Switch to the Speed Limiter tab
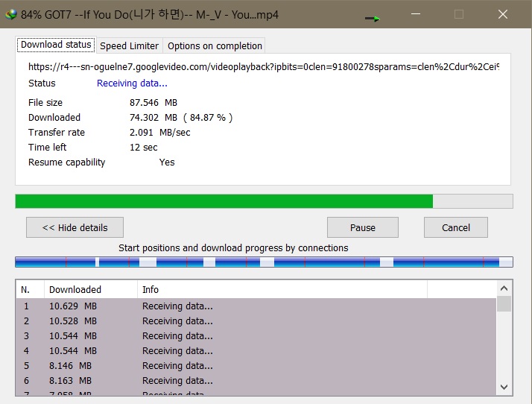 129,45
